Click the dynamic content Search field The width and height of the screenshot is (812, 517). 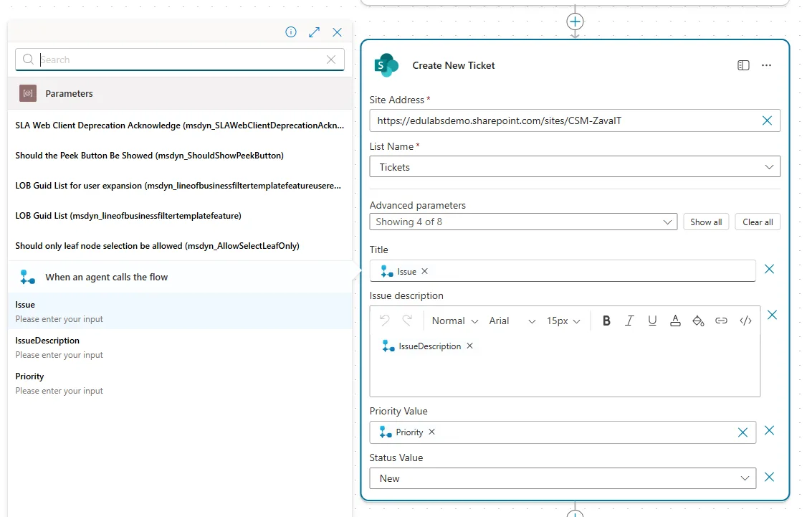179,60
